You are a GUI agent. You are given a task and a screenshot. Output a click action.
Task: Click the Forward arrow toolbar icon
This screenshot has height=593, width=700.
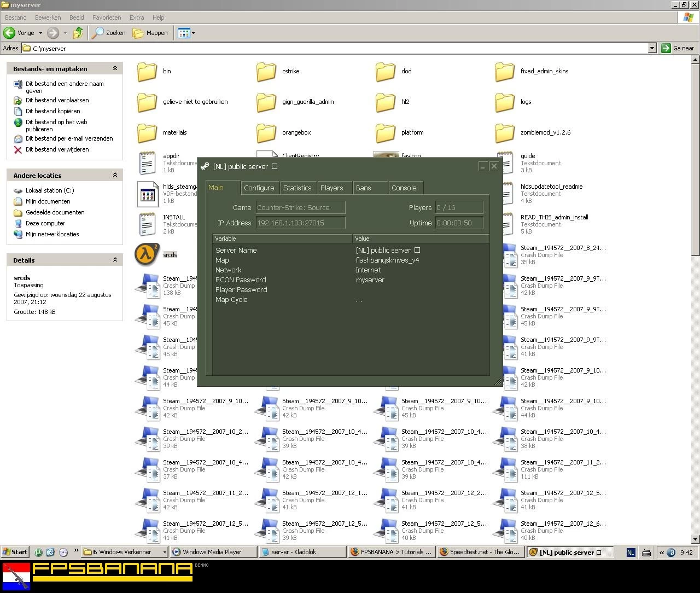click(x=52, y=33)
